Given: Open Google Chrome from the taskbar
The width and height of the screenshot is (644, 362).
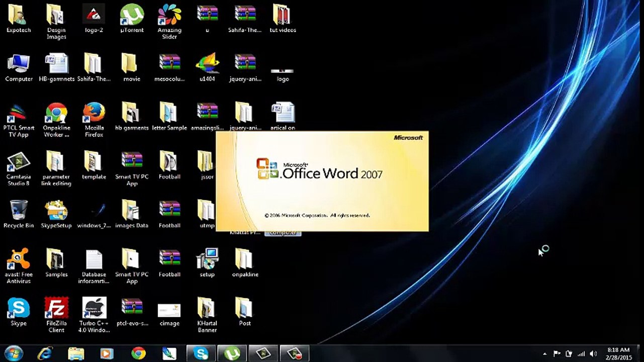Looking at the screenshot, I should (138, 353).
